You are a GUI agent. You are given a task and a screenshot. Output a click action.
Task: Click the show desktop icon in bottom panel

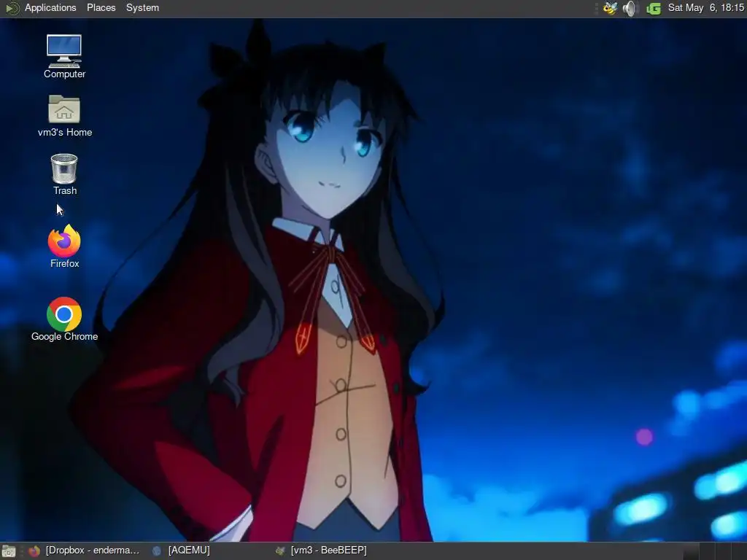pyautogui.click(x=9, y=551)
